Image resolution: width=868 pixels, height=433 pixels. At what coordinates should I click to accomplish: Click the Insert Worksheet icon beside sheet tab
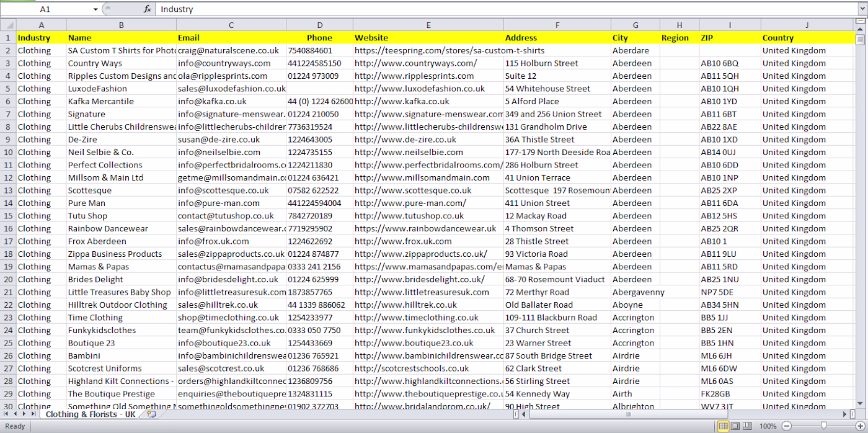pos(151,414)
